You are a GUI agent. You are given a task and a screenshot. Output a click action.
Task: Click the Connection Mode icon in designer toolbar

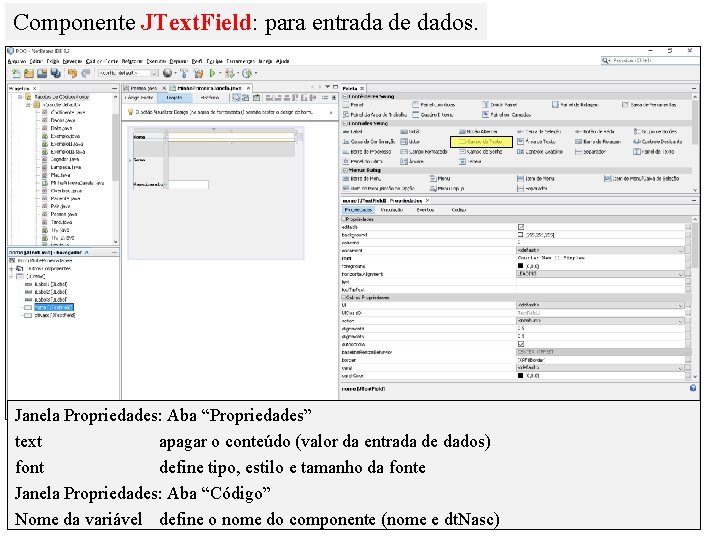tap(246, 98)
